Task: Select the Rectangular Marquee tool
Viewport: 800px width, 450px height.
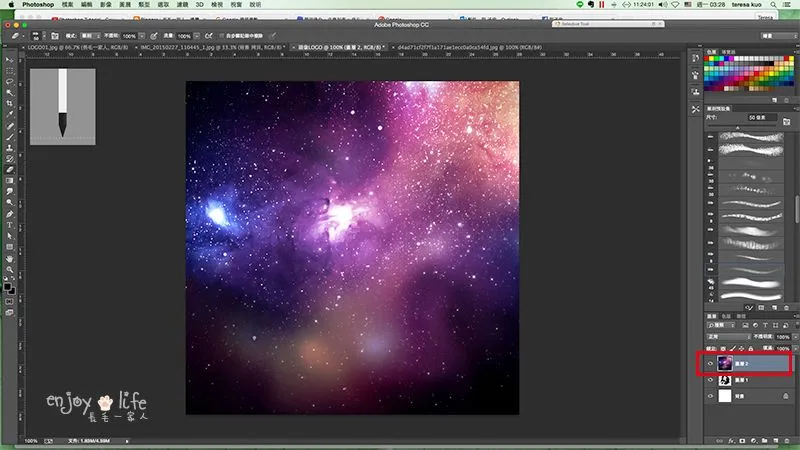Action: (10, 71)
